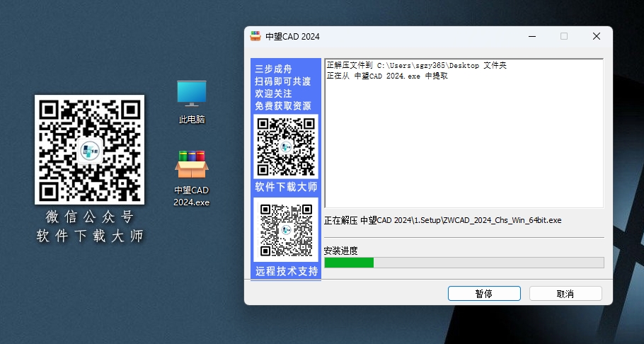Click the 三步成舟 text in the sidebar
This screenshot has width=644, height=344.
pyautogui.click(x=273, y=69)
